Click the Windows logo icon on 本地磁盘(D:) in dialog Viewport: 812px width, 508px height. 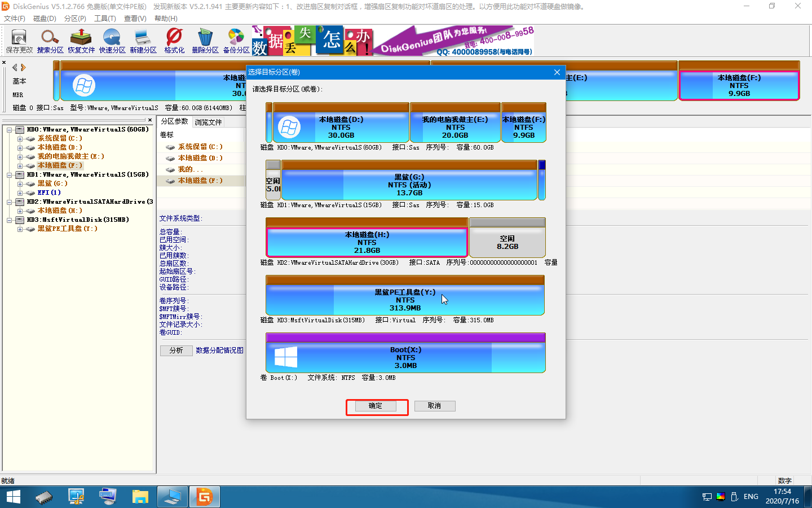[289, 128]
